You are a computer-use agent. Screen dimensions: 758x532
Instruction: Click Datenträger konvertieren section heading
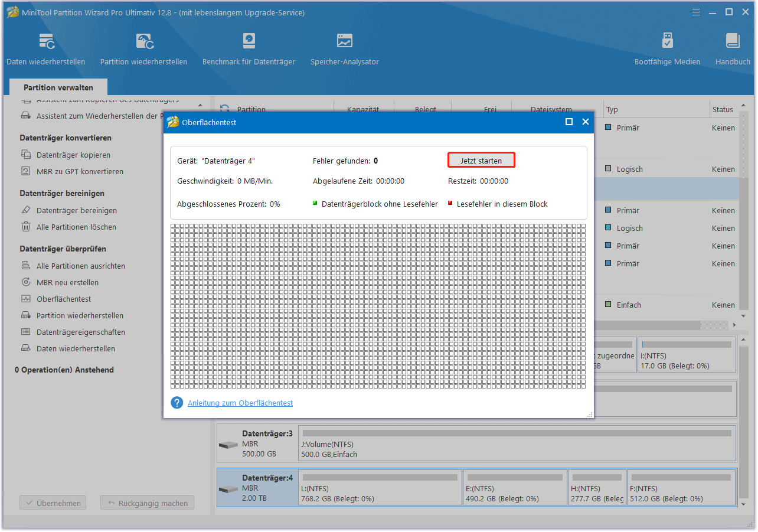pos(66,138)
